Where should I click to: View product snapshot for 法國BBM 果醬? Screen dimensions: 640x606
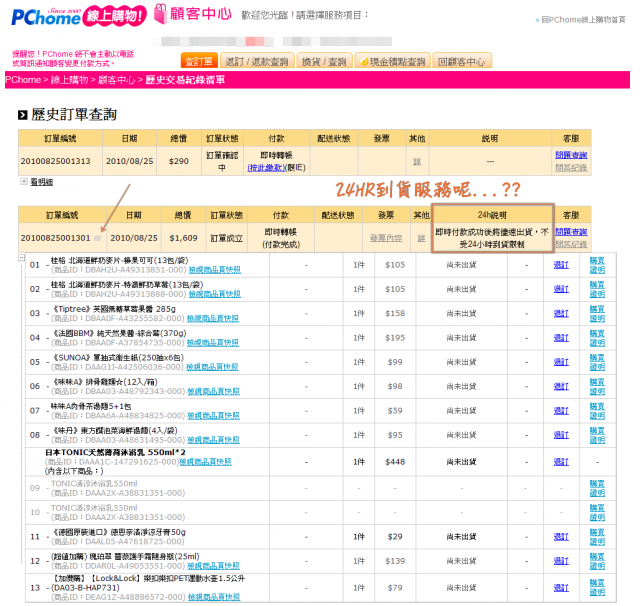213,343
